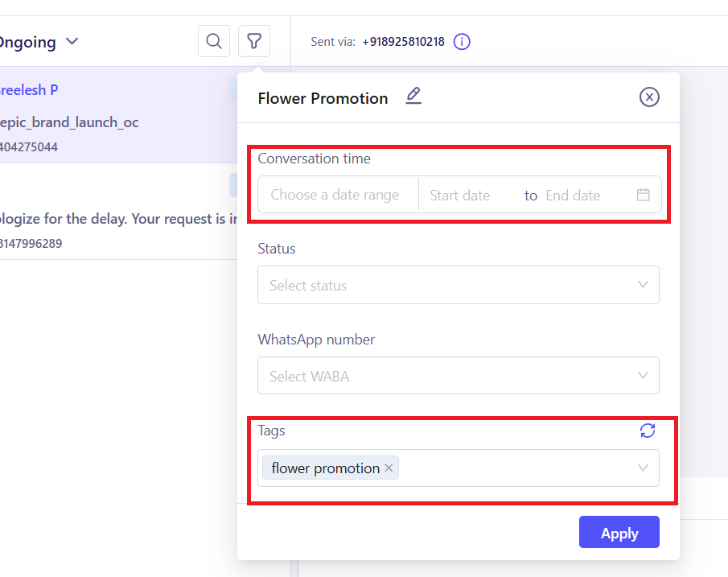Click the Sent via phone number

click(x=403, y=42)
